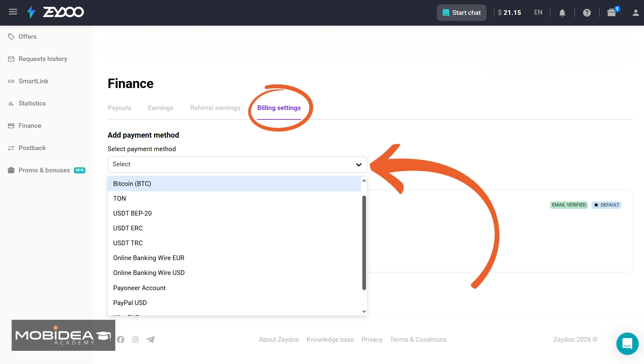Switch to the Earnings tab
The height and width of the screenshot is (364, 644).
coord(161,108)
